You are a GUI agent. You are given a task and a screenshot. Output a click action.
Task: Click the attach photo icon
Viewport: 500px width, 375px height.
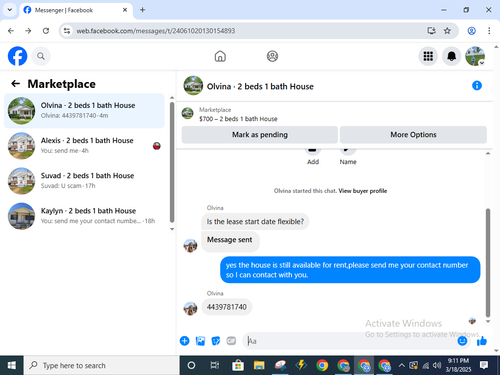[200, 341]
